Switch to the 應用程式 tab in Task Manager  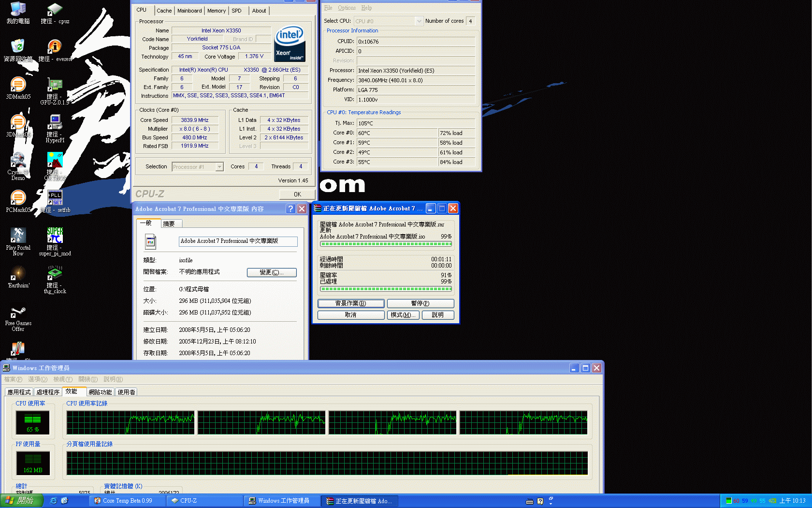[19, 392]
